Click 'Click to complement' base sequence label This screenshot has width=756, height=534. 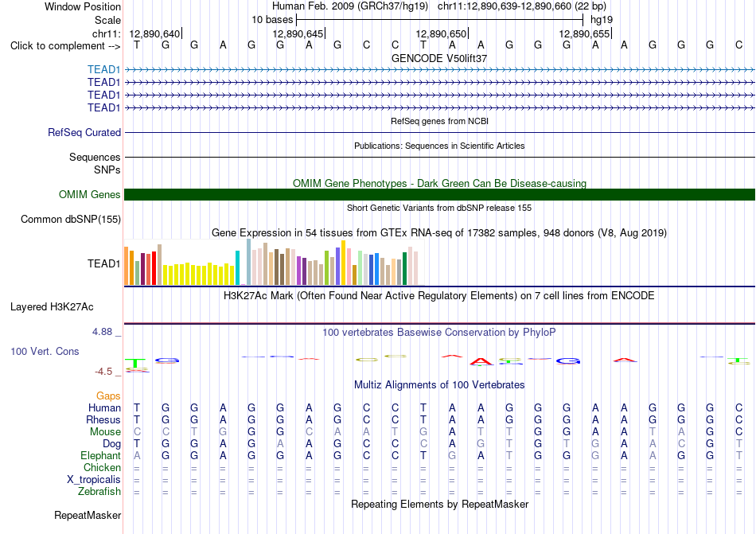(x=65, y=46)
